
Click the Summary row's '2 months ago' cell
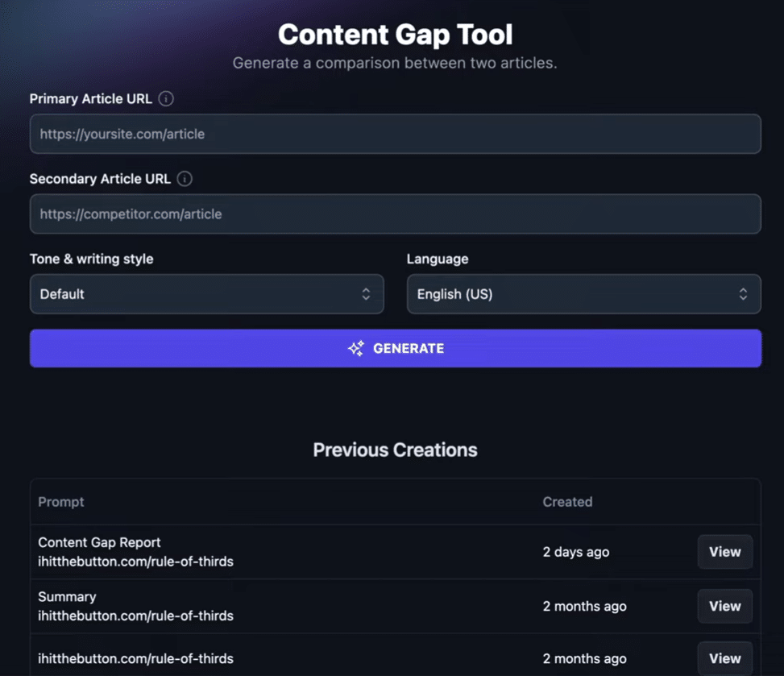point(584,606)
